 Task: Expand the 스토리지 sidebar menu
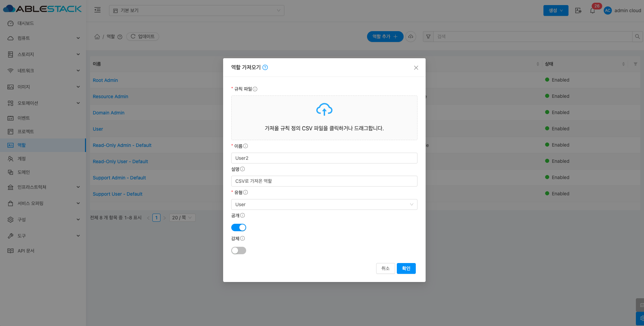[x=43, y=55]
